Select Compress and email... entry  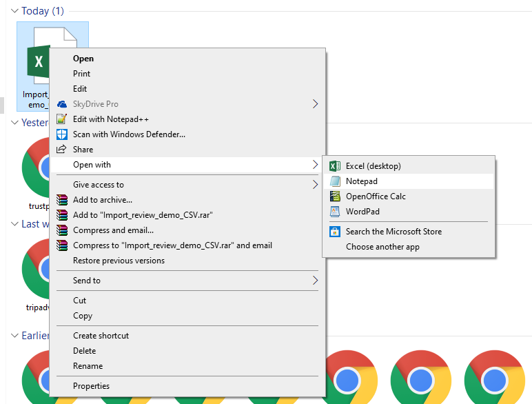click(x=187, y=230)
